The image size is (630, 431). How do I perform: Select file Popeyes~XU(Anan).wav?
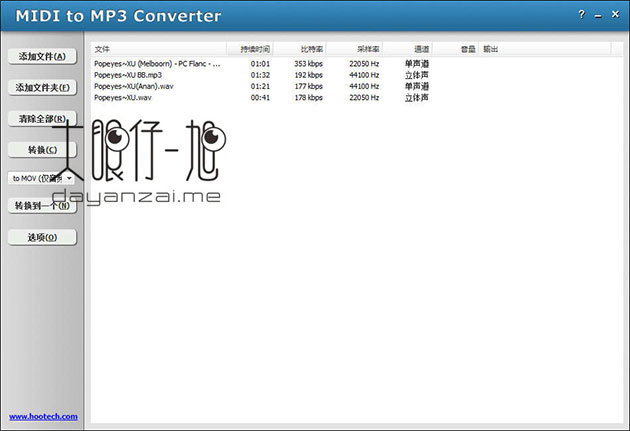click(134, 86)
